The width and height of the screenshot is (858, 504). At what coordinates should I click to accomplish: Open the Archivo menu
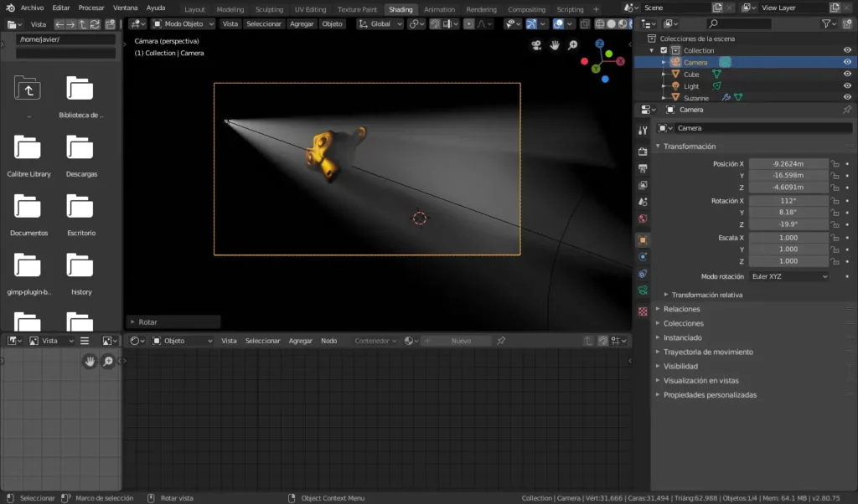click(32, 8)
